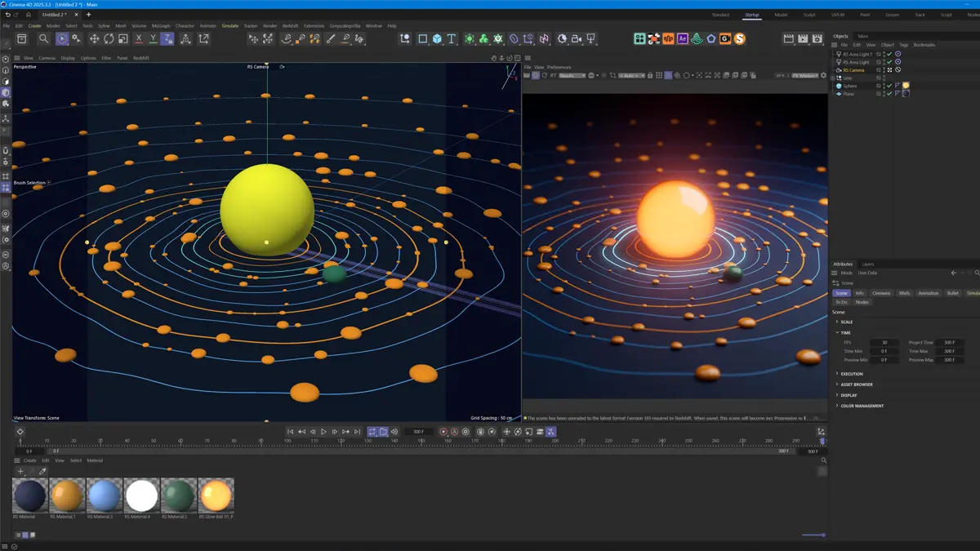Image resolution: width=980 pixels, height=551 pixels.
Task: Switch to the Sculpt layout tab
Action: pyautogui.click(x=808, y=15)
